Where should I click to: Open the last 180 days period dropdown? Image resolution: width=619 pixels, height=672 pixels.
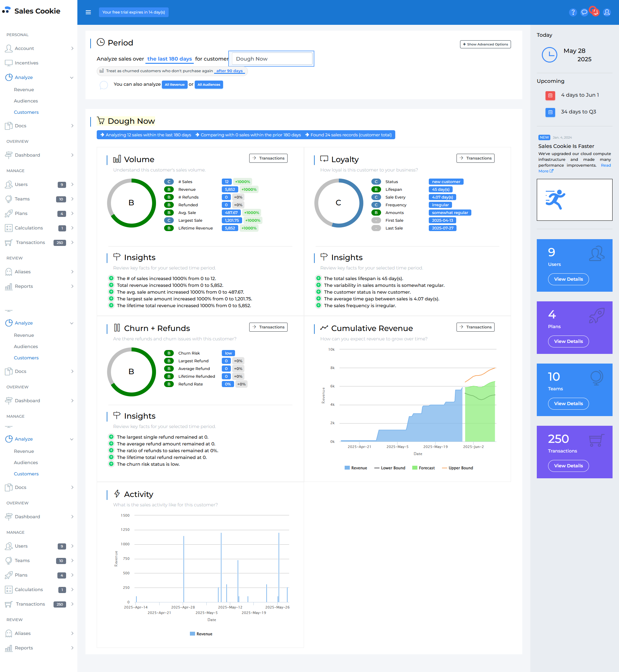[170, 59]
